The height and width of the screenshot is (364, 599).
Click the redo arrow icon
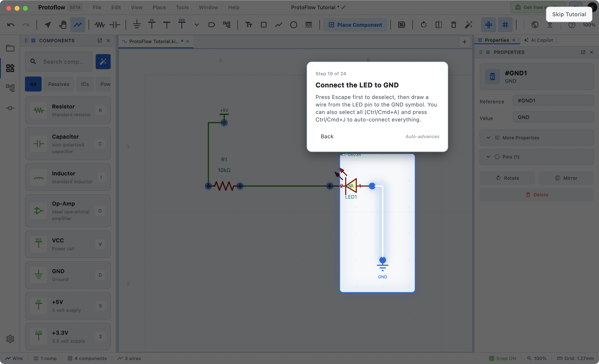tap(26, 25)
